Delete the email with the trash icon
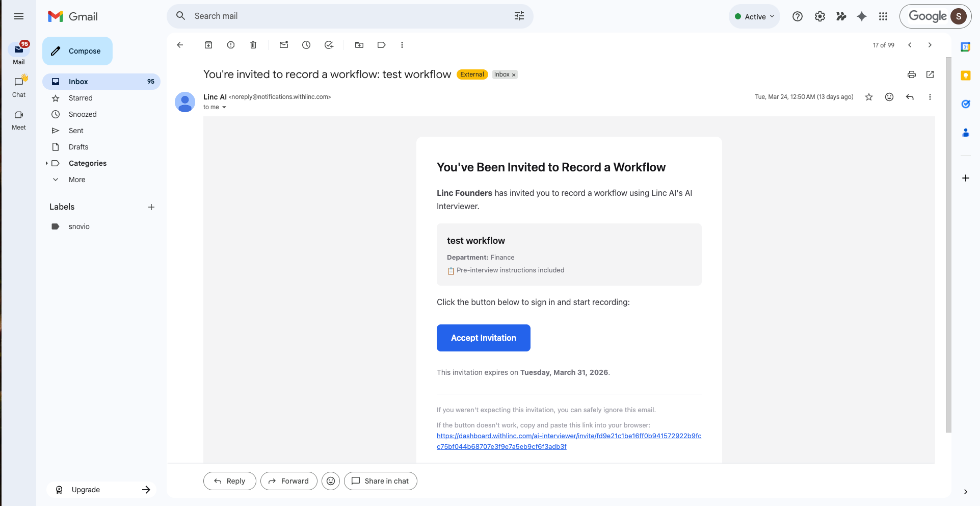980x506 pixels. click(x=253, y=45)
